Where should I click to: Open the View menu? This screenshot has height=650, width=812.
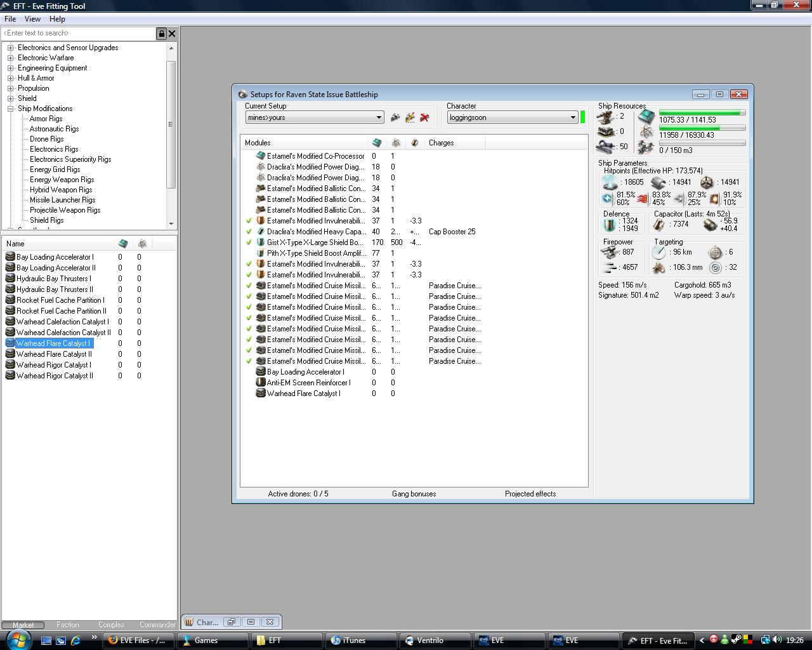pos(32,19)
